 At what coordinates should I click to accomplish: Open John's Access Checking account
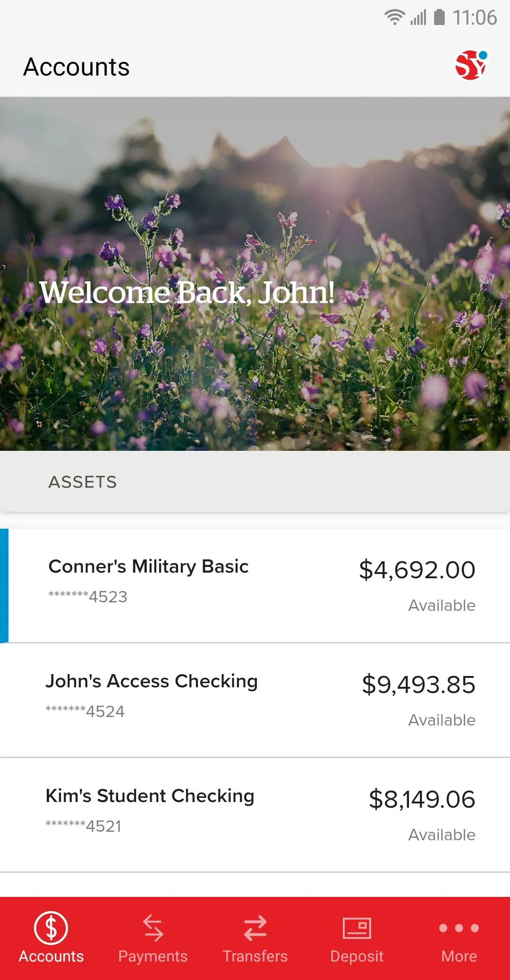[152, 681]
